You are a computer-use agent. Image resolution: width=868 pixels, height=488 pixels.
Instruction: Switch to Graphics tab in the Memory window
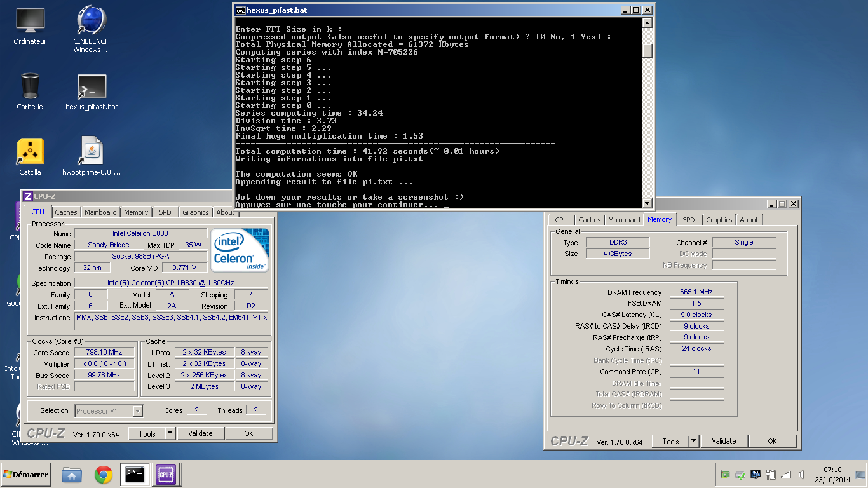tap(719, 220)
